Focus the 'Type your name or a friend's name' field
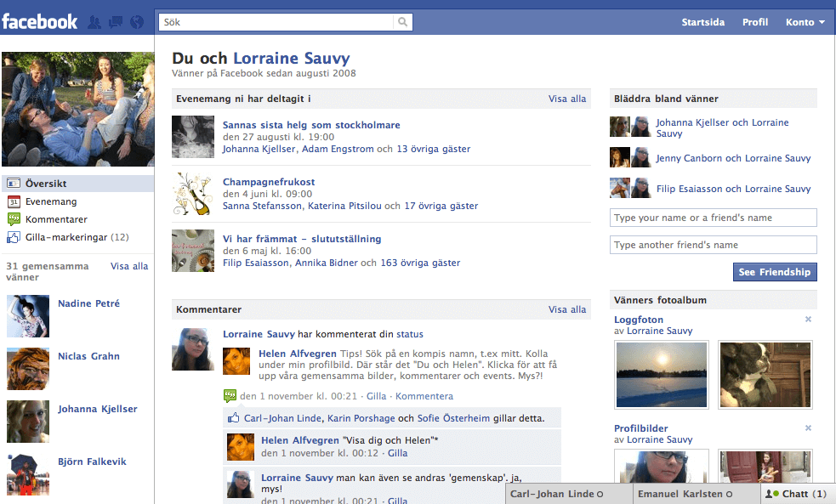 714,218
